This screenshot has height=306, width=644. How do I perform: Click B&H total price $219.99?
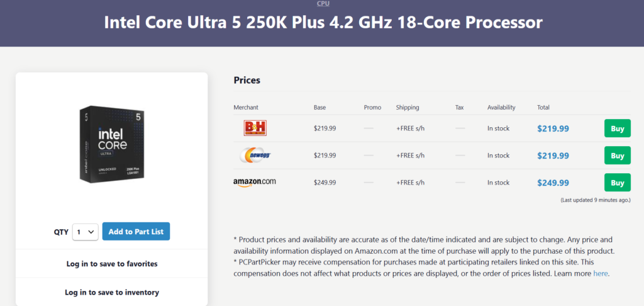(553, 128)
